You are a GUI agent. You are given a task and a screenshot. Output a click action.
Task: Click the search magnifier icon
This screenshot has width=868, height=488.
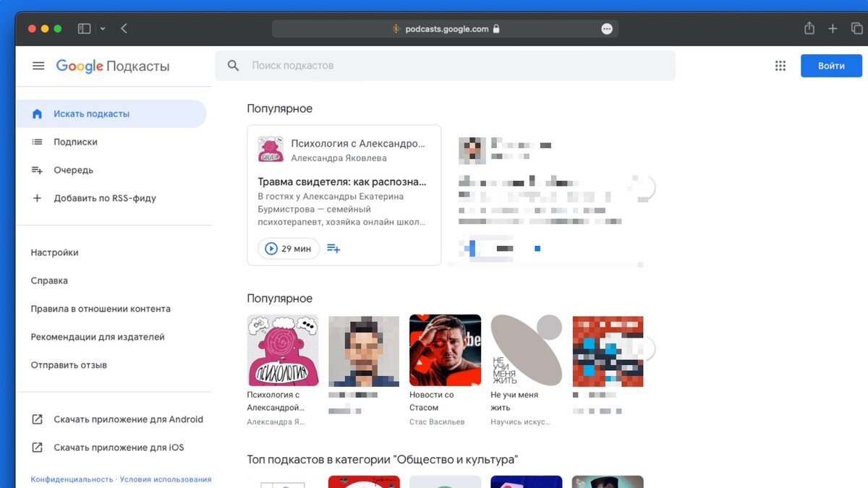tap(233, 66)
